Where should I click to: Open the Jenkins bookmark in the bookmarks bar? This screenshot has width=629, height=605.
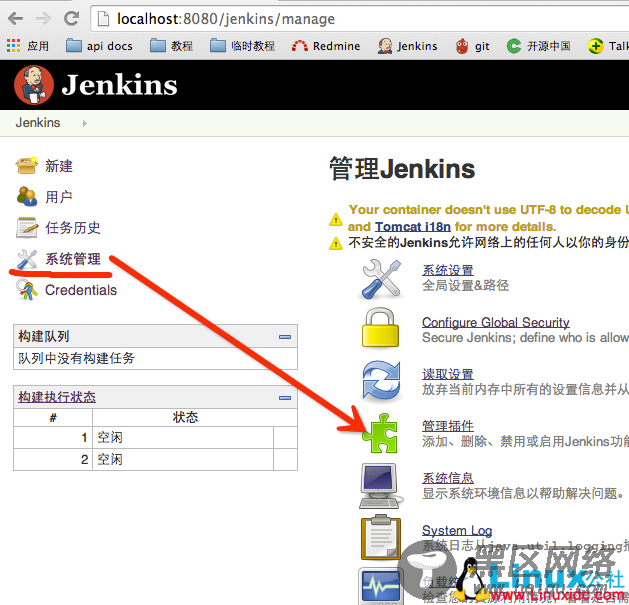[x=407, y=46]
